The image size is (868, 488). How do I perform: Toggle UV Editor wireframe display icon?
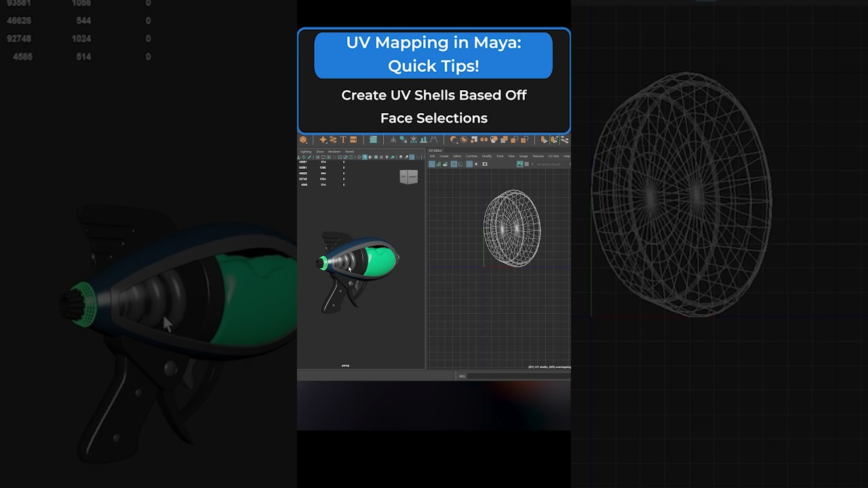(x=432, y=164)
